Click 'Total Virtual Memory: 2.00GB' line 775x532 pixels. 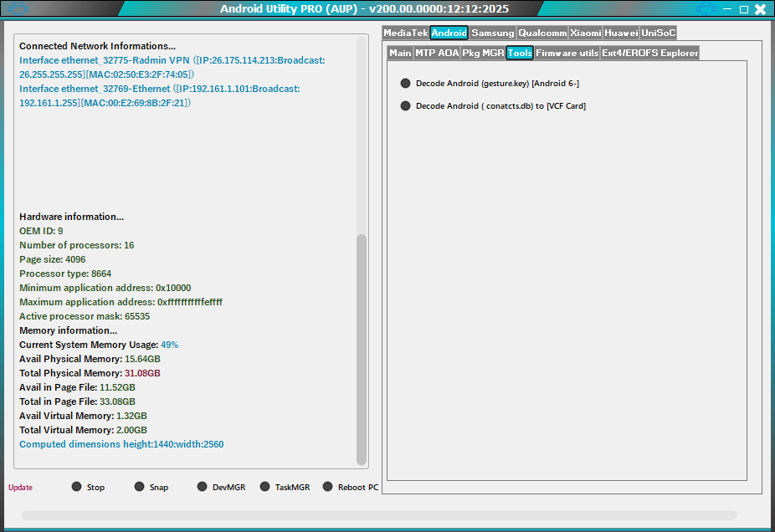tap(83, 430)
